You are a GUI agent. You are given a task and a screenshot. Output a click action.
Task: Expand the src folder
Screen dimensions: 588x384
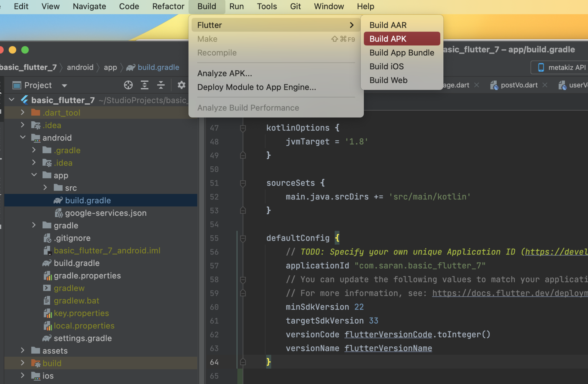tap(45, 187)
